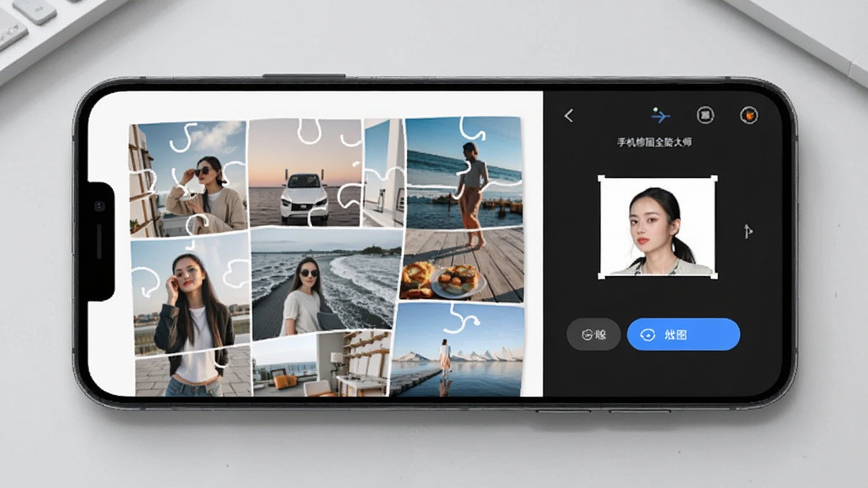The height and width of the screenshot is (488, 868).
Task: Tap the gray pill-shaped button
Action: [x=593, y=334]
